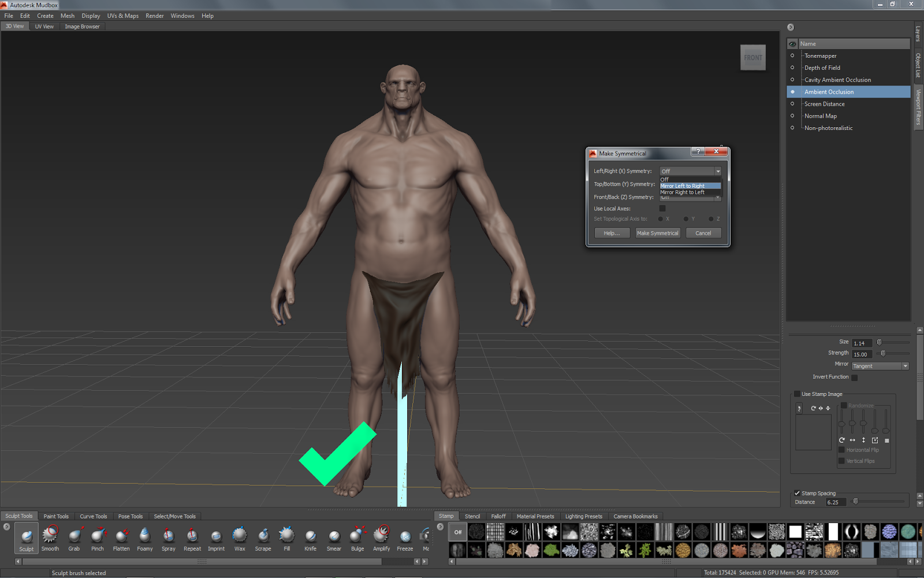
Task: Select the Grab tool
Action: 74,538
